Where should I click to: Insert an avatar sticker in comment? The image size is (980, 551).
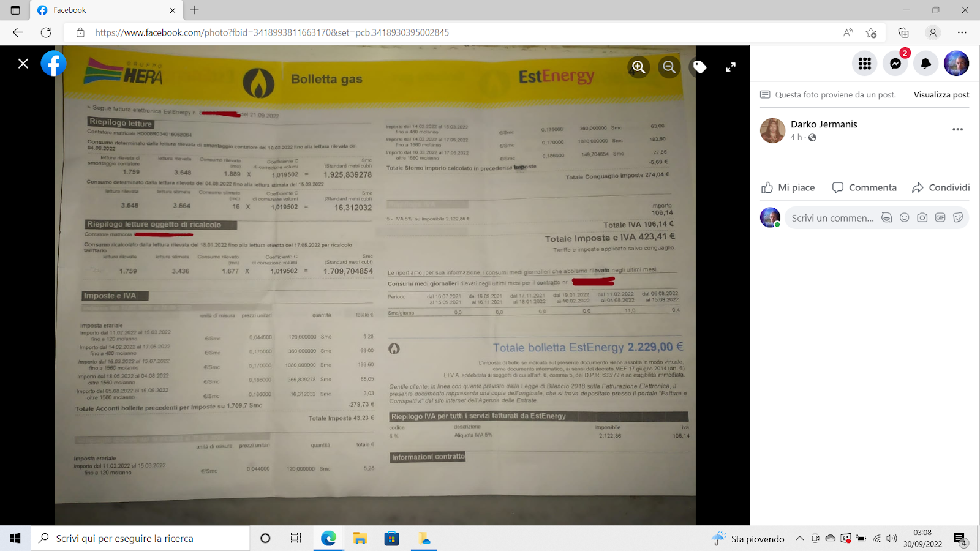[886, 218]
